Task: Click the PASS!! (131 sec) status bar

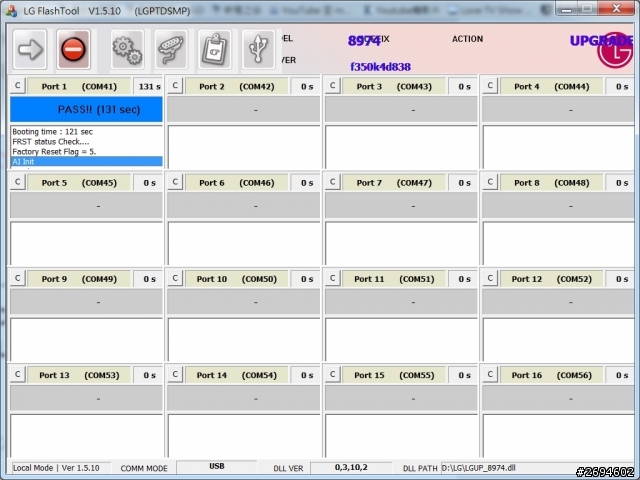Action: pyautogui.click(x=86, y=109)
